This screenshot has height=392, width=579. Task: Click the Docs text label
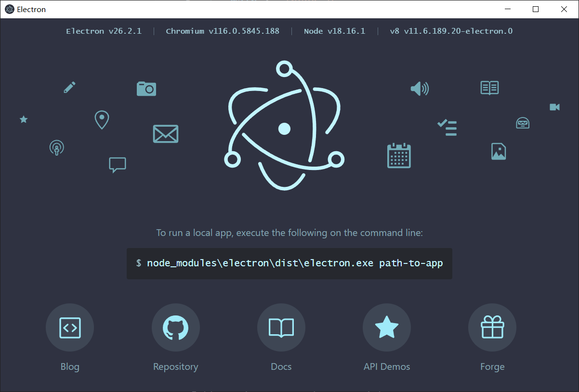[x=281, y=366]
